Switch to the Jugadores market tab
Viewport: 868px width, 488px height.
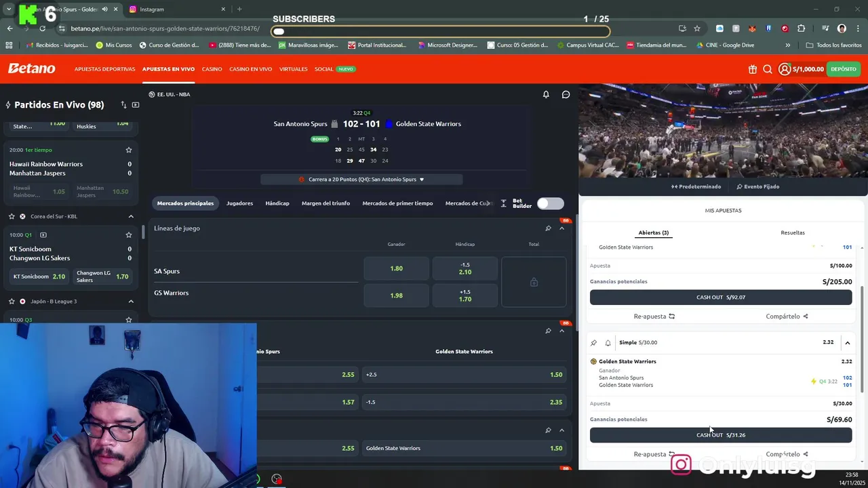pyautogui.click(x=239, y=203)
